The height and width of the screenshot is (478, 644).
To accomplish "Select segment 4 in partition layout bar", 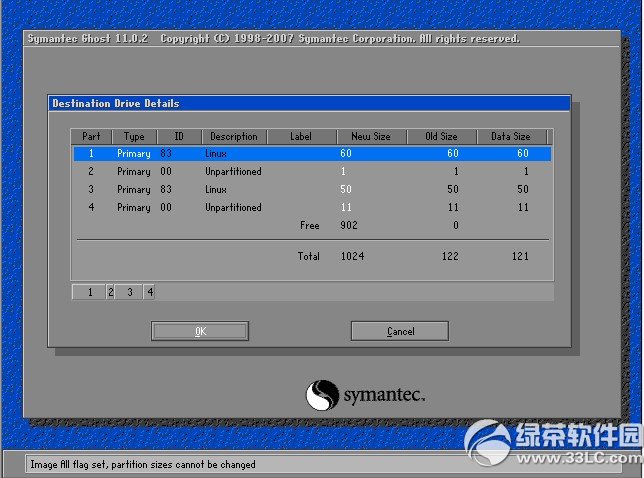I will (x=149, y=292).
